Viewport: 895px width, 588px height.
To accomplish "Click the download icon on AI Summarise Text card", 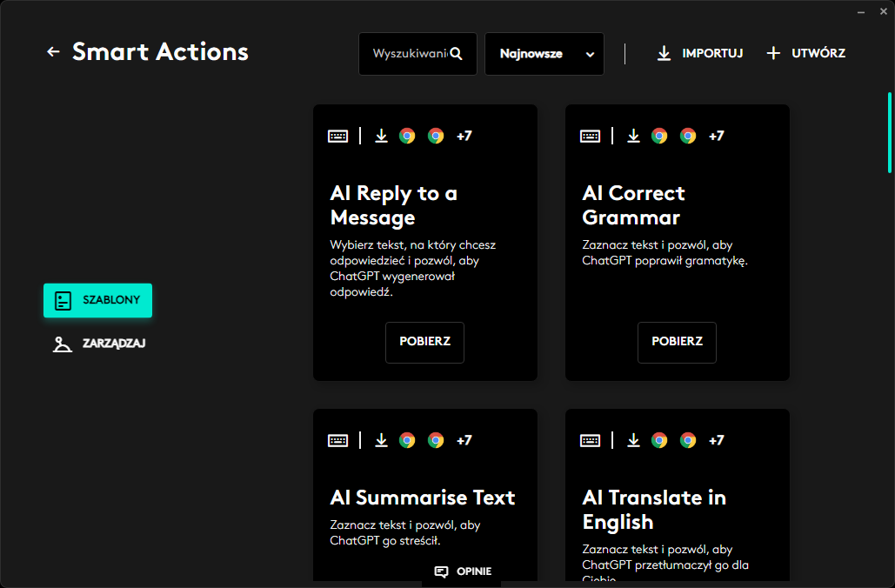I will (381, 440).
